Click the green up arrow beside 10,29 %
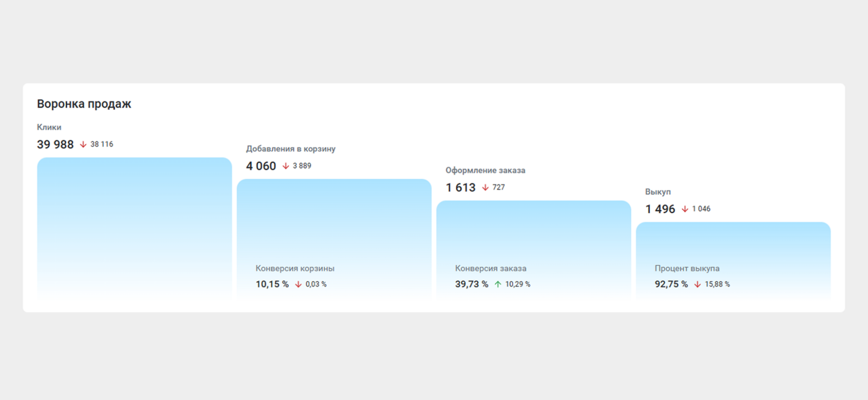 [x=498, y=284]
